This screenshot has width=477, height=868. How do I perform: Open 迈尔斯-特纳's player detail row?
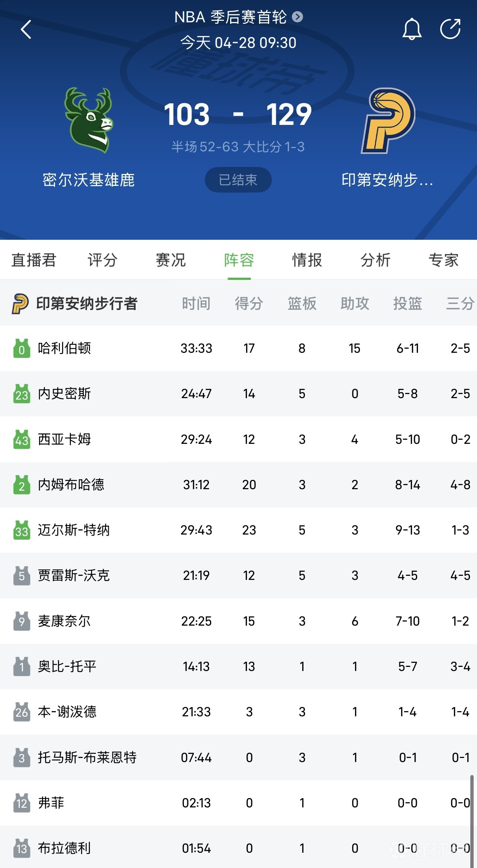[238, 530]
